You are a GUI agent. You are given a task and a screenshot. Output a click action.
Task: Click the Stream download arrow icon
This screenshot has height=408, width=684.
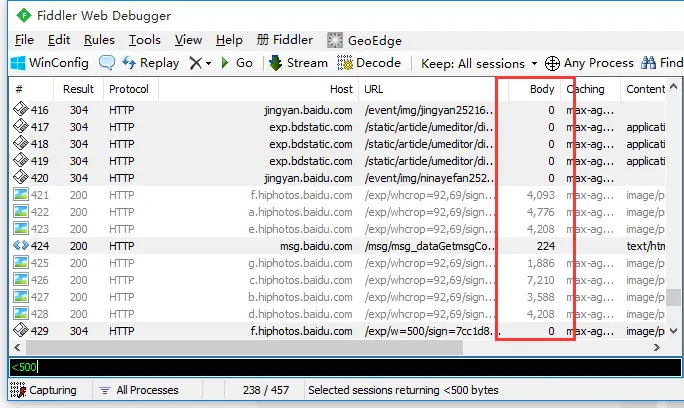pyautogui.click(x=275, y=63)
